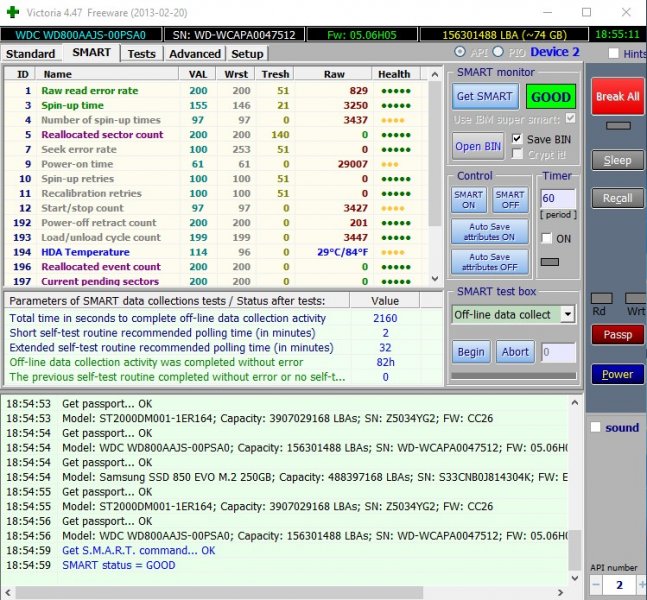647x600 pixels.
Task: Click the Begin test button
Action: pos(471,352)
